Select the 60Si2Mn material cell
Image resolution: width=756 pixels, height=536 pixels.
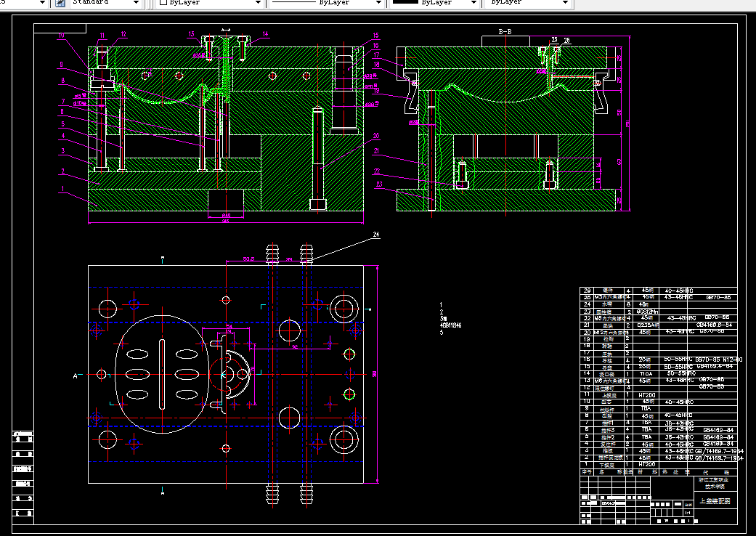click(647, 312)
